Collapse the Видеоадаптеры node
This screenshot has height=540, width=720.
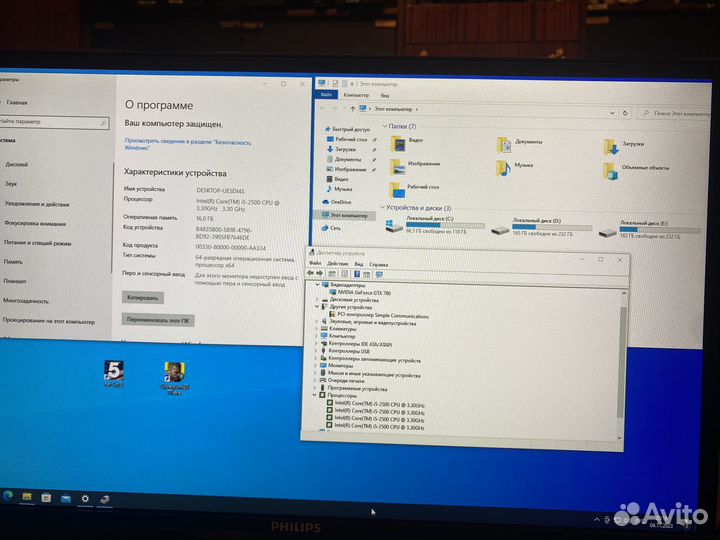point(317,285)
